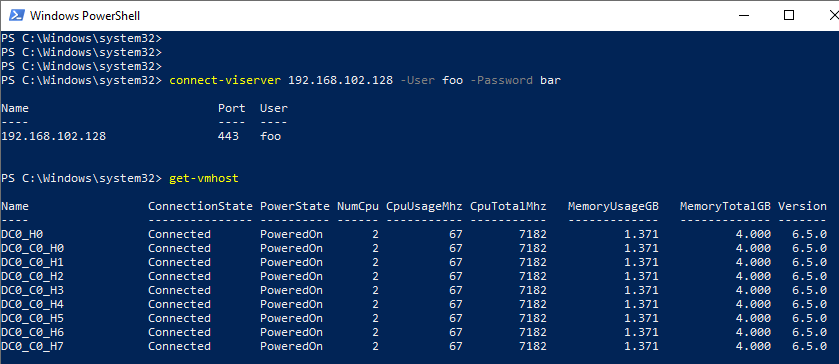Click the host name DC0_C0_H3

click(x=33, y=290)
